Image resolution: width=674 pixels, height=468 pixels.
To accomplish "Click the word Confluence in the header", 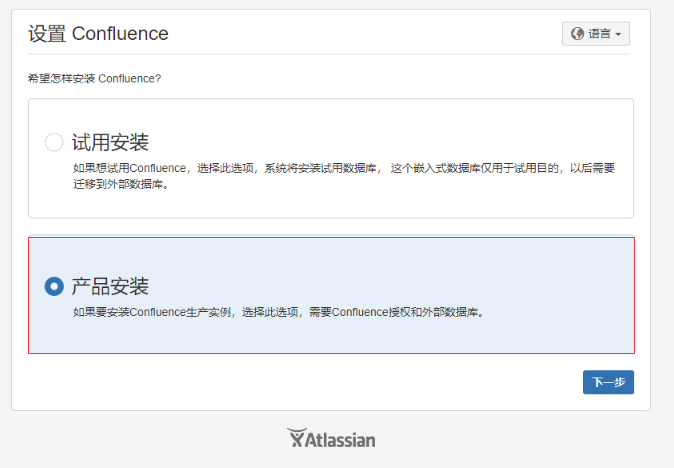I will pyautogui.click(x=120, y=34).
